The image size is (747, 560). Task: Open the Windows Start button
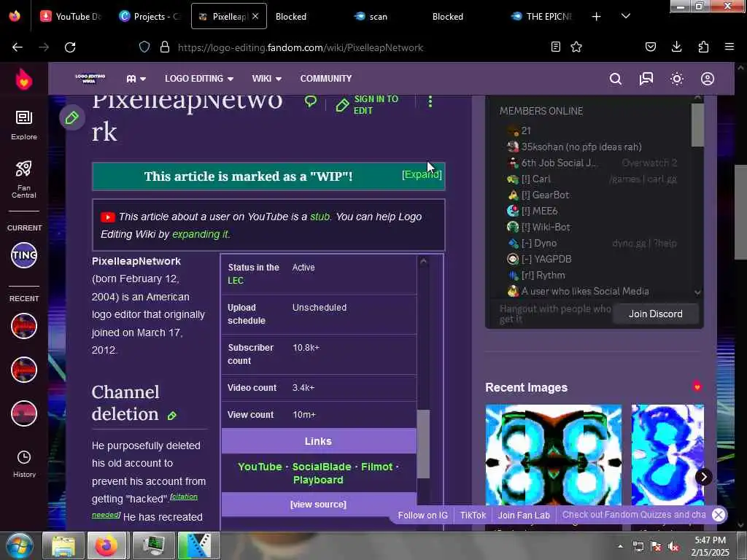18,545
